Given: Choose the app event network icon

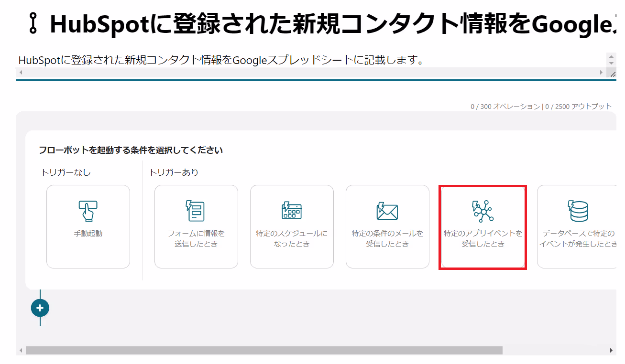Looking at the screenshot, I should 483,212.
